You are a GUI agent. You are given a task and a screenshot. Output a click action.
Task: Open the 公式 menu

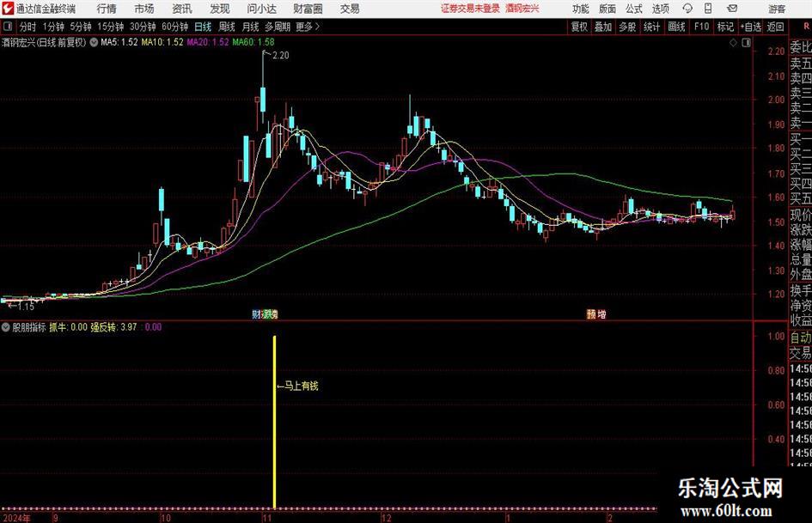pos(634,9)
